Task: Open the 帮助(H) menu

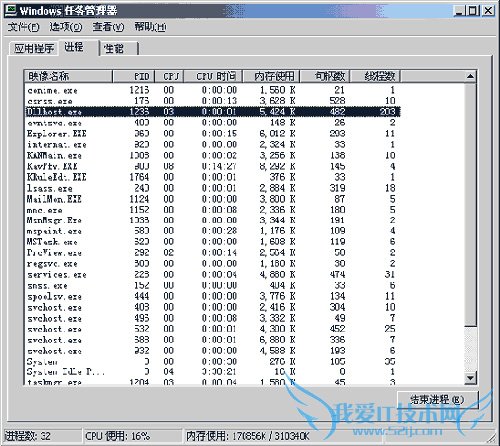Action: click(x=150, y=27)
